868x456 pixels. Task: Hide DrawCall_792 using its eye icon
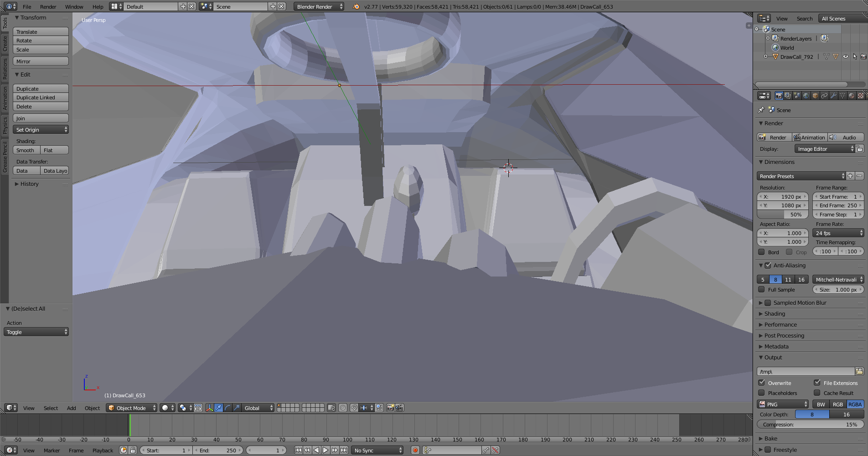pos(846,56)
